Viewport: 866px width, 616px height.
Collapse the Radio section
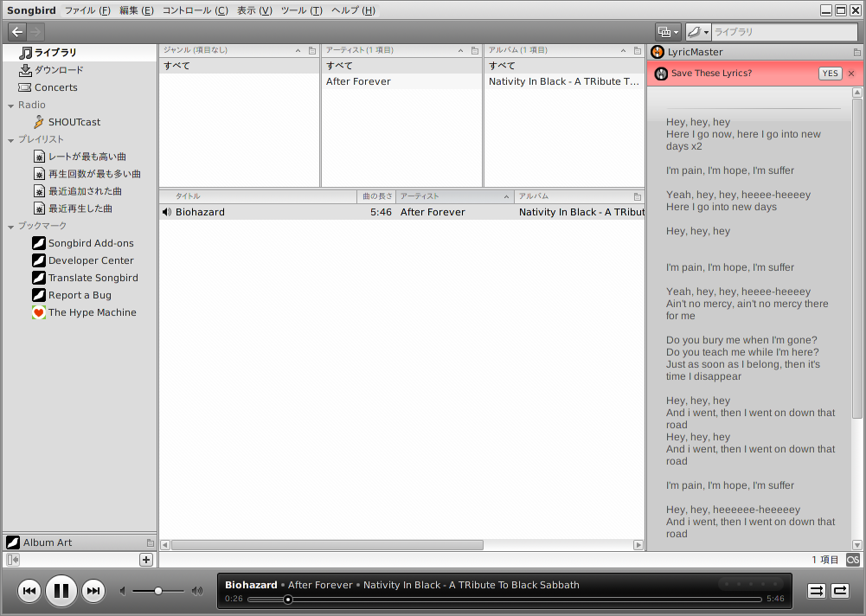click(10, 106)
